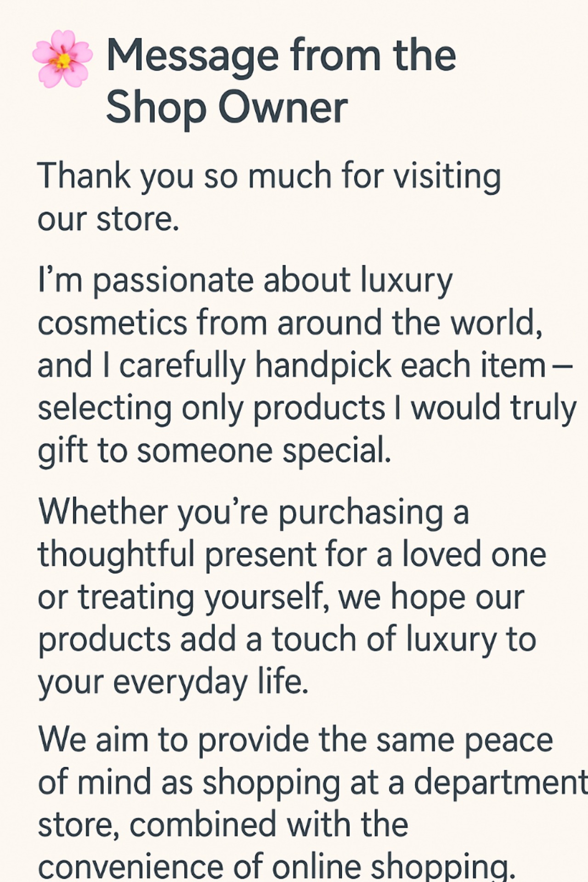
Task: Click the "Shop Owner" heading text
Action: click(x=226, y=107)
